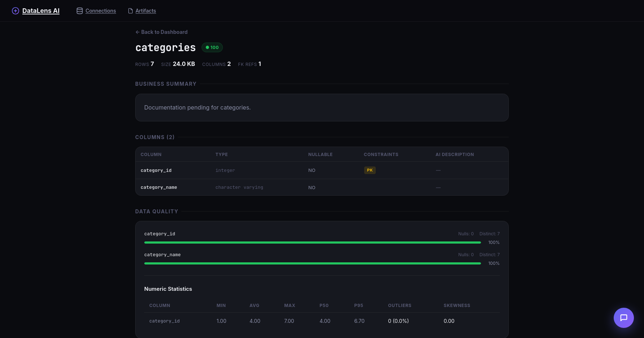Click the MAX value 7.00
The width and height of the screenshot is (644, 338).
pos(289,321)
